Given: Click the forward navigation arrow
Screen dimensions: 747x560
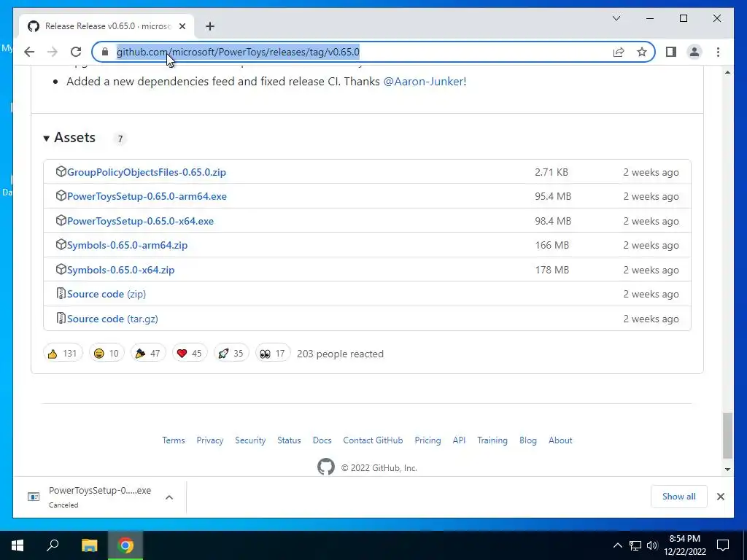Looking at the screenshot, I should tap(53, 52).
